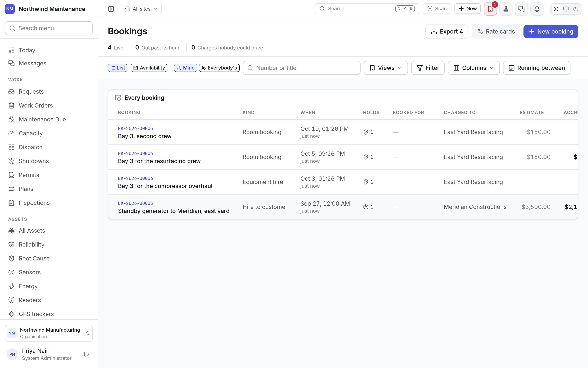Expand the All sites dropdown
Image resolution: width=588 pixels, height=368 pixels.
click(x=141, y=9)
